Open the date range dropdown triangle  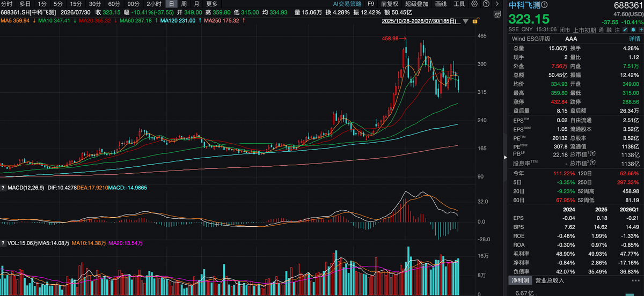tap(466, 21)
